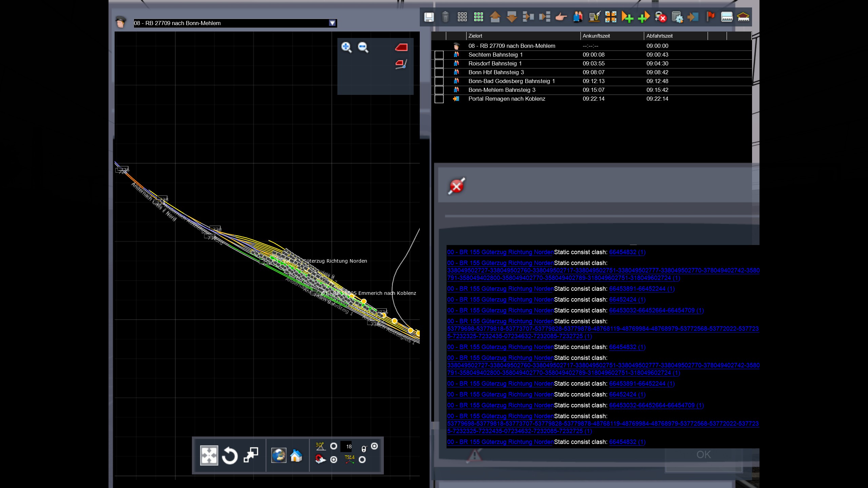Click the passengers pick-up instruction icon
Screen dimensions: 868x488
pyautogui.click(x=578, y=17)
